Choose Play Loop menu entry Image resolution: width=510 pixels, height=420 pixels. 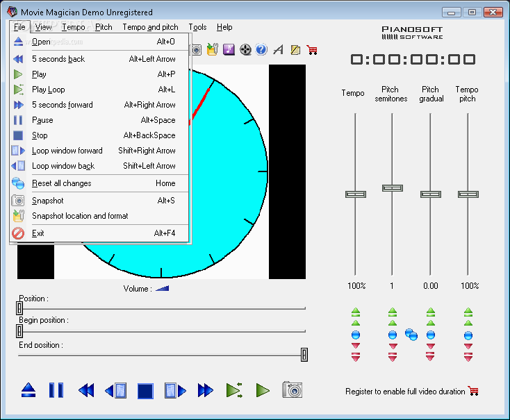(99, 90)
